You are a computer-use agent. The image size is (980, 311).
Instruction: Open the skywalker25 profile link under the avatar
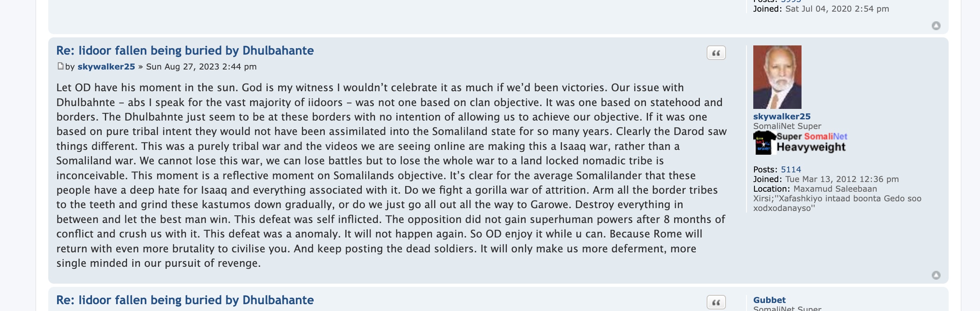click(x=781, y=117)
